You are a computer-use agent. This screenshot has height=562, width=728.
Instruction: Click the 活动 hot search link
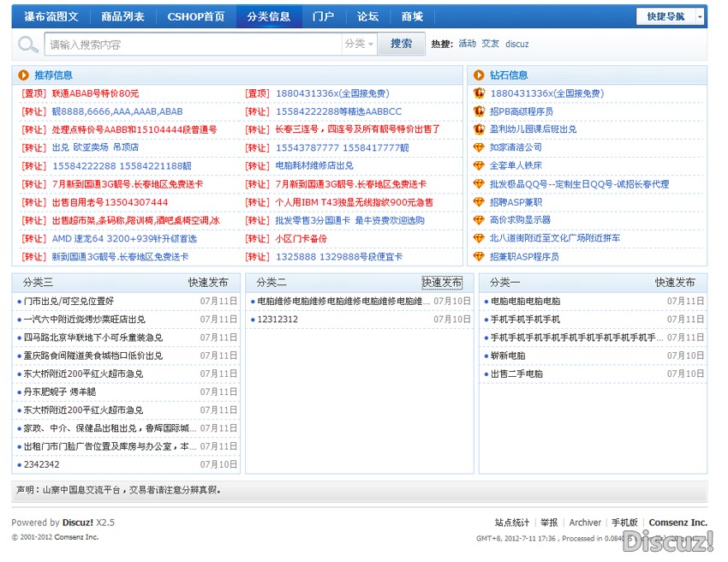(x=467, y=44)
